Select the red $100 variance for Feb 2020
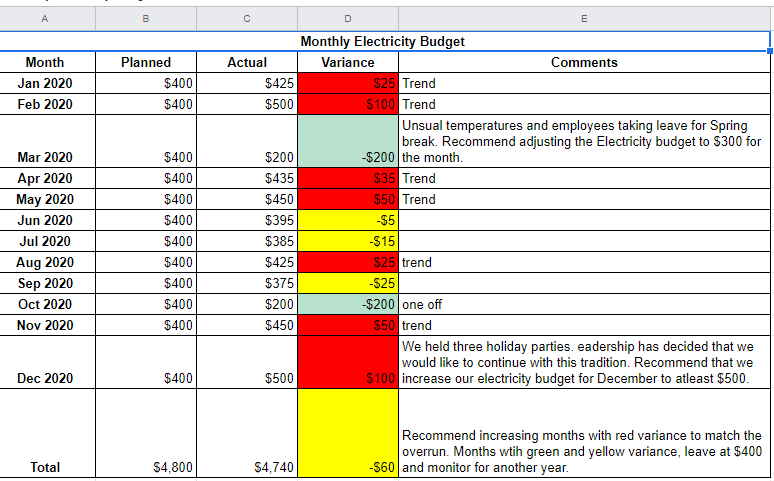The image size is (774, 481). [x=348, y=104]
